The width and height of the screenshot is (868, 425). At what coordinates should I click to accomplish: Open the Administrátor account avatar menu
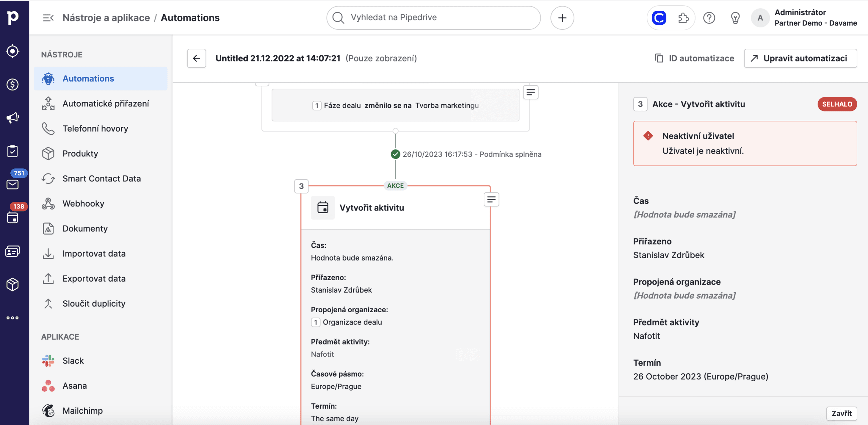760,18
